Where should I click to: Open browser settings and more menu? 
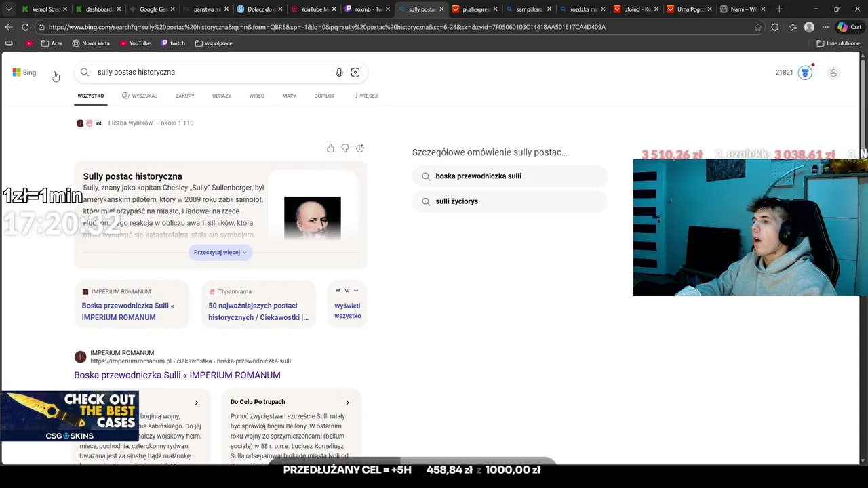pyautogui.click(x=825, y=27)
